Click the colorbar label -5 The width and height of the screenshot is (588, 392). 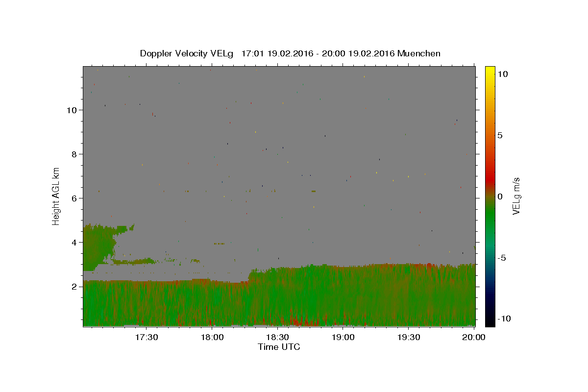(501, 258)
